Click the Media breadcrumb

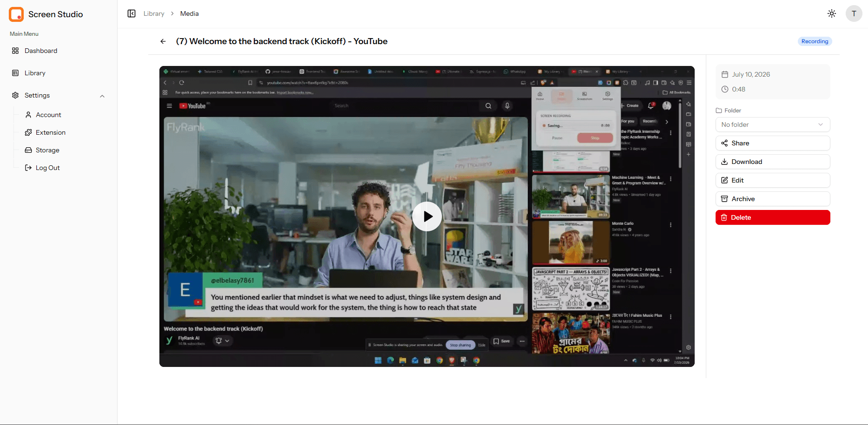point(190,13)
